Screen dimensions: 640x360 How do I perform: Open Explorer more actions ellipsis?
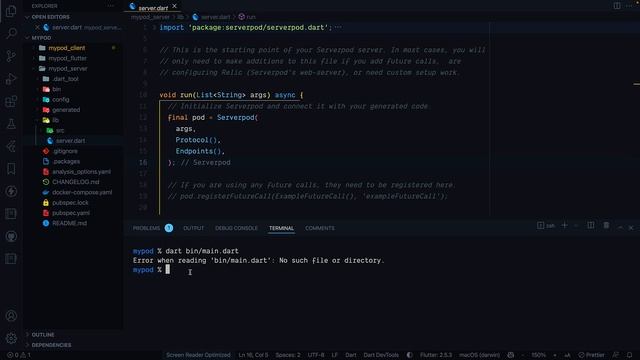(x=111, y=6)
